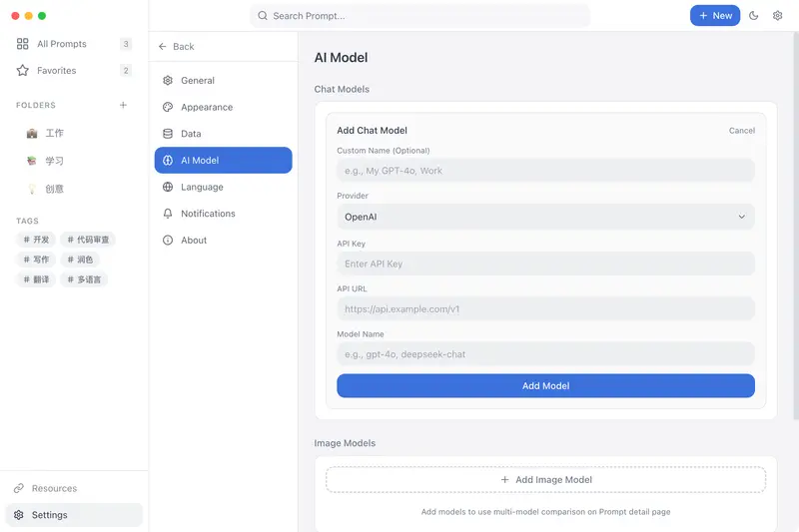Click the plus icon next to Folders
The height and width of the screenshot is (532, 799).
pyautogui.click(x=123, y=105)
